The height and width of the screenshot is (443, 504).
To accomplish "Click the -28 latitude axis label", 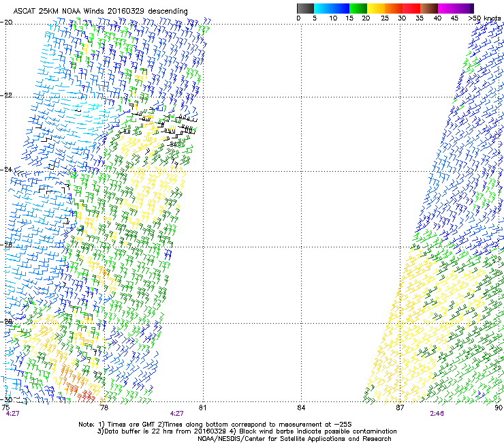I will (6, 321).
